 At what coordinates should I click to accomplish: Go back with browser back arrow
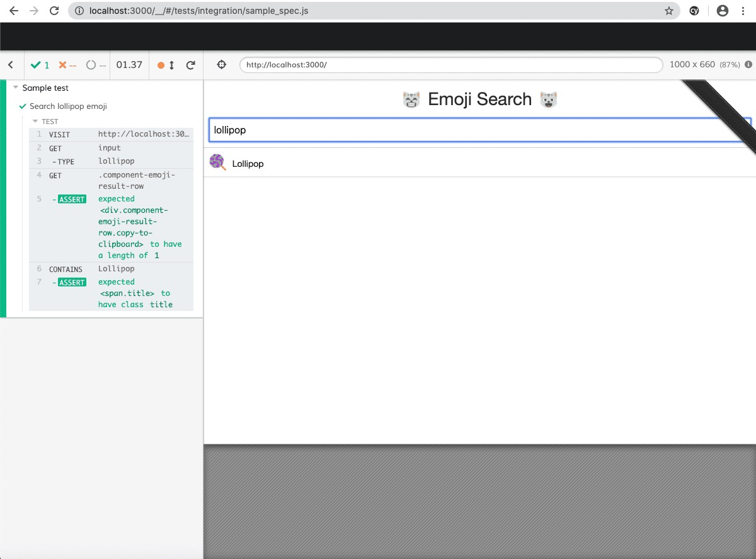click(x=14, y=11)
